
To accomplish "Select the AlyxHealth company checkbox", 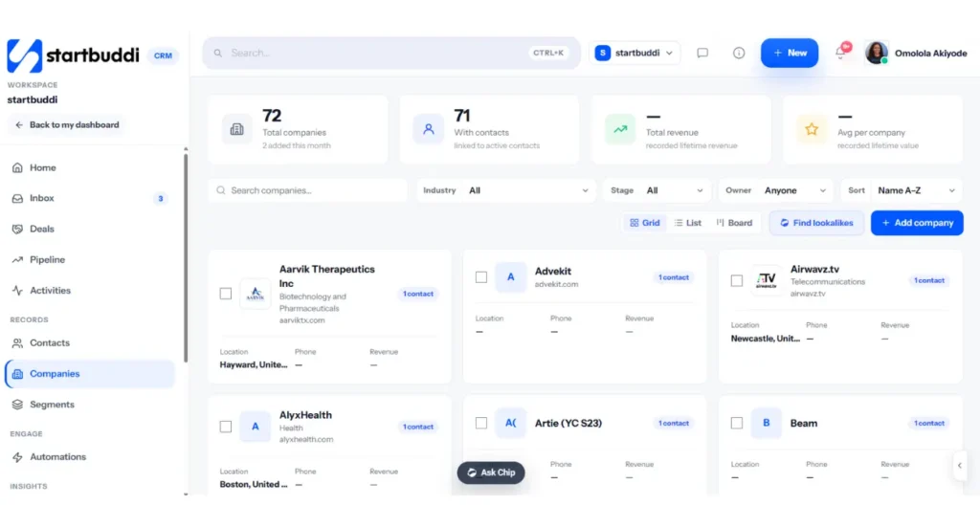I will 226,427.
